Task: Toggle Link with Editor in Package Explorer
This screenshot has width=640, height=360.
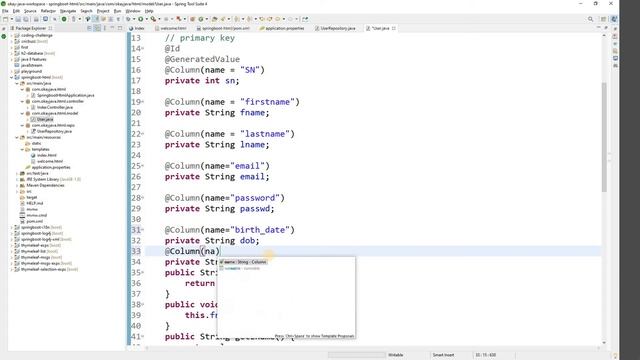Action: (x=97, y=28)
